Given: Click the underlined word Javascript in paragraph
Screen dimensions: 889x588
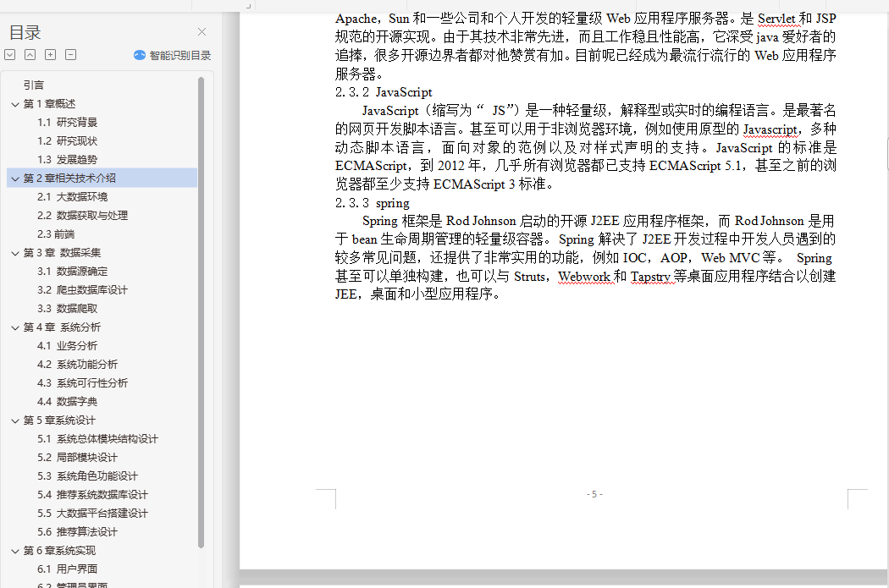Looking at the screenshot, I should pyautogui.click(x=770, y=129).
